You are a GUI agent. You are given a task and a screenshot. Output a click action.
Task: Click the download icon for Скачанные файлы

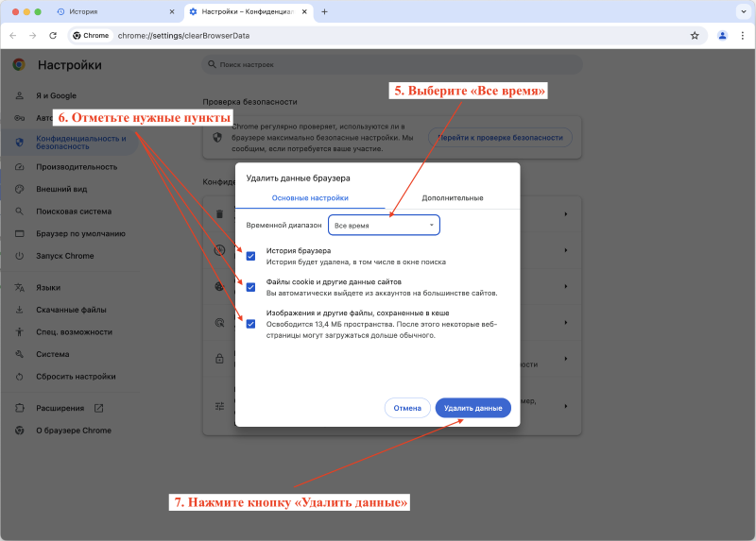click(x=19, y=310)
